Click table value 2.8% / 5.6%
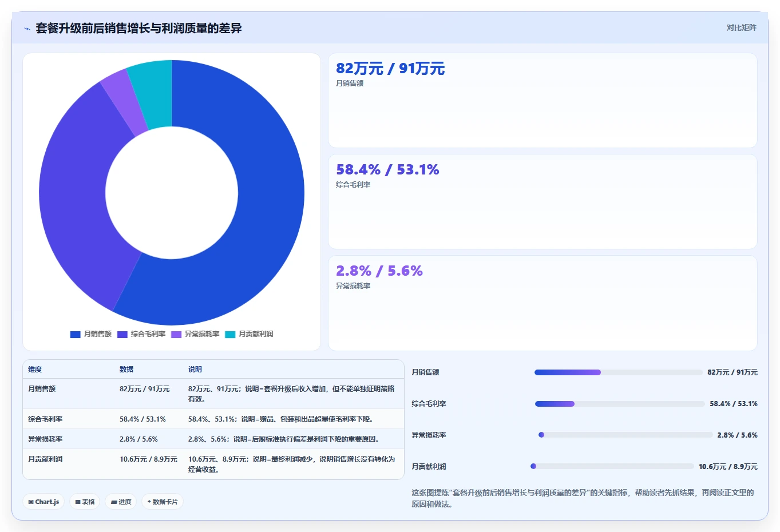Image resolution: width=780 pixels, height=532 pixels. (138, 439)
